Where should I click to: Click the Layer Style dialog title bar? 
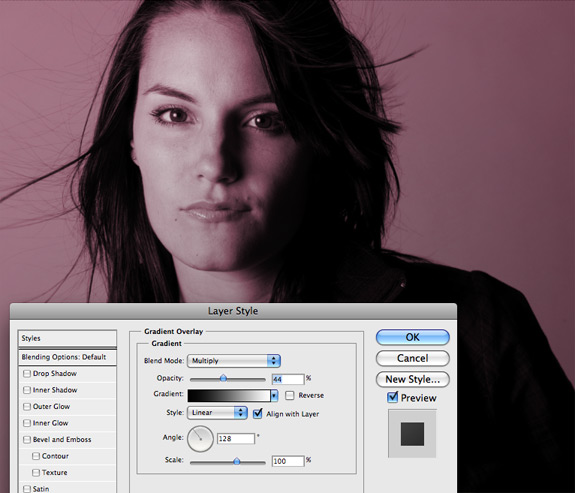point(233,311)
